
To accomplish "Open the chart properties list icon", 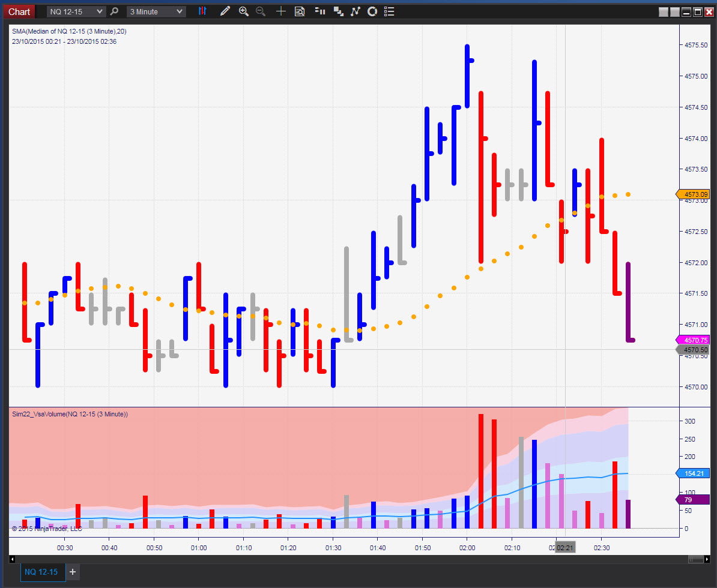I will tap(389, 11).
